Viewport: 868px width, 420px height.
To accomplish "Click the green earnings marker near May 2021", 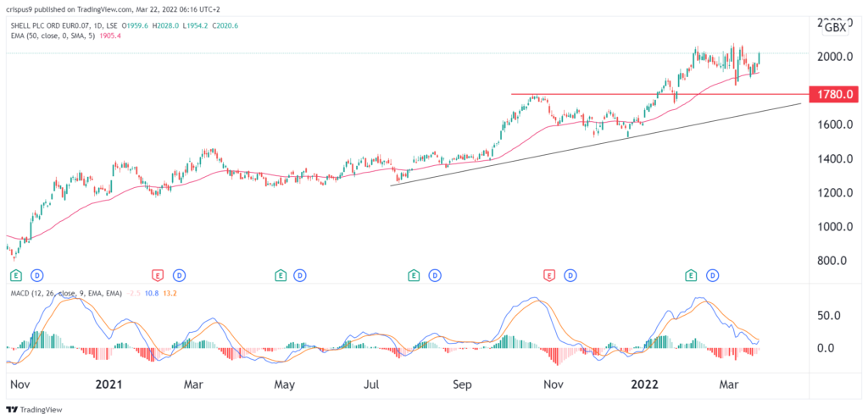I will (281, 274).
